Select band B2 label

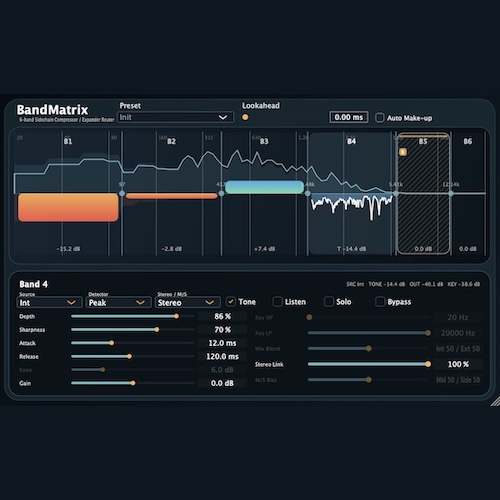(171, 141)
